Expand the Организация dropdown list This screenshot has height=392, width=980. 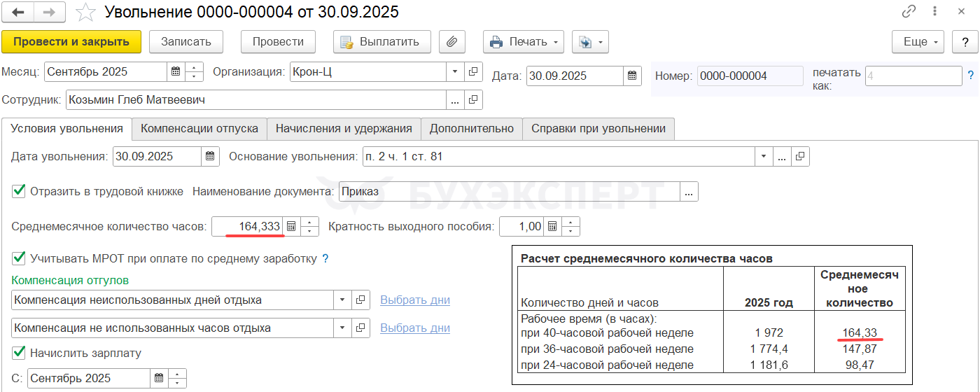455,72
